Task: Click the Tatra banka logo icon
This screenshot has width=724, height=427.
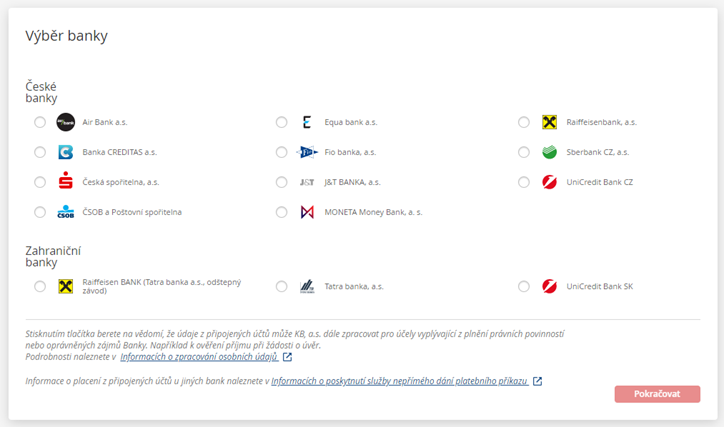Action: click(307, 286)
